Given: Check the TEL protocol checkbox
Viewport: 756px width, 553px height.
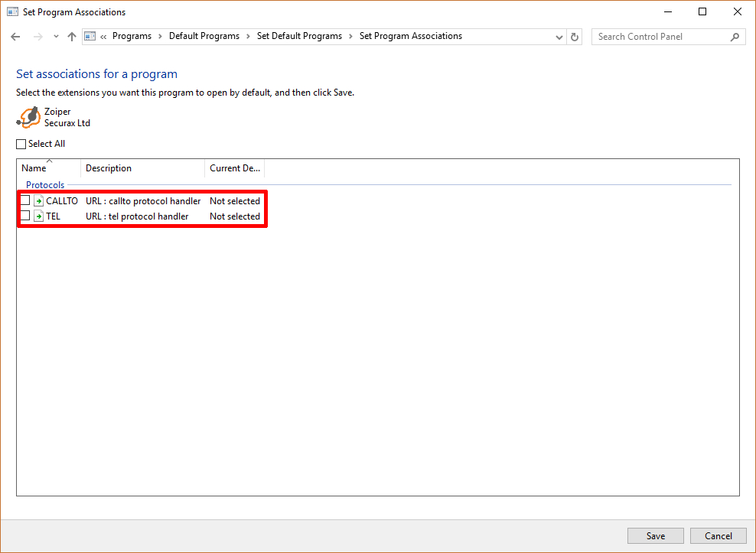Looking at the screenshot, I should pyautogui.click(x=25, y=216).
